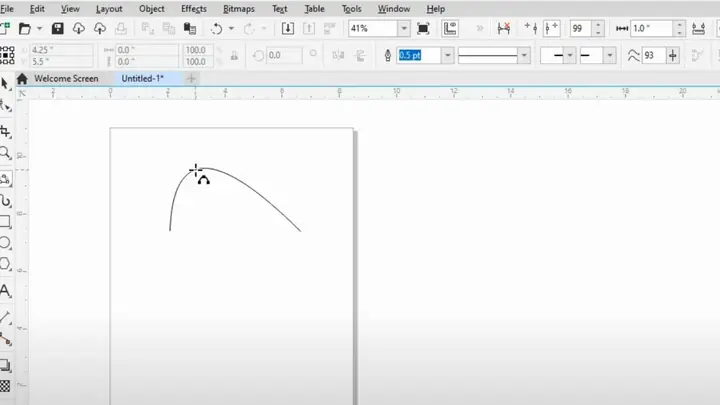Select the Shape edit tool
720x405 pixels.
[x=6, y=107]
